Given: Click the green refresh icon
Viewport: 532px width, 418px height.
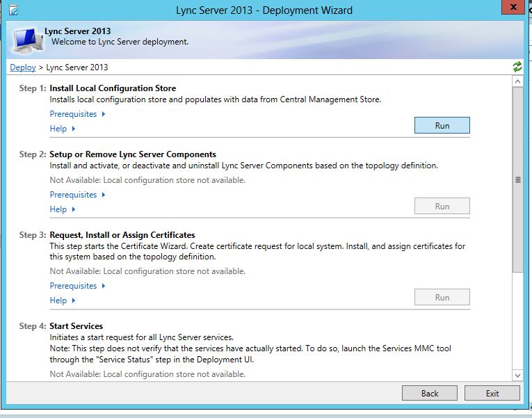Looking at the screenshot, I should tap(517, 67).
